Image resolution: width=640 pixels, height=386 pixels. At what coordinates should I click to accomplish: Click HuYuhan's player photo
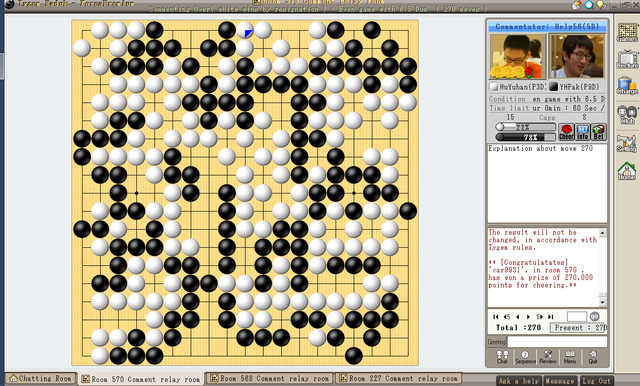click(x=517, y=56)
